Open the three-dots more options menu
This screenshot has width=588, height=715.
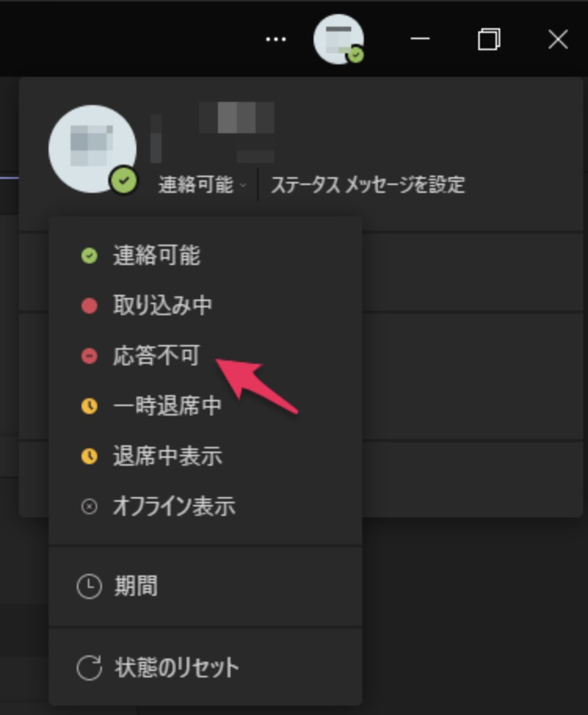(x=276, y=40)
